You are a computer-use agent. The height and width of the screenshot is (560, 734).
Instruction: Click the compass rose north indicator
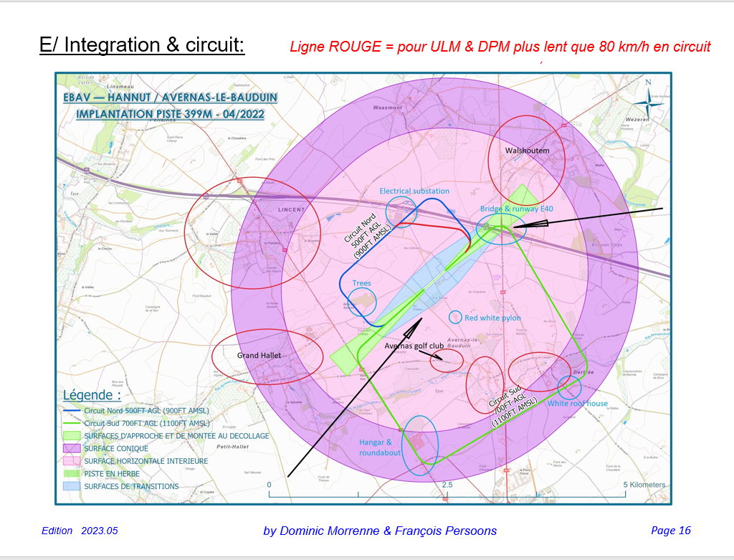click(x=648, y=98)
